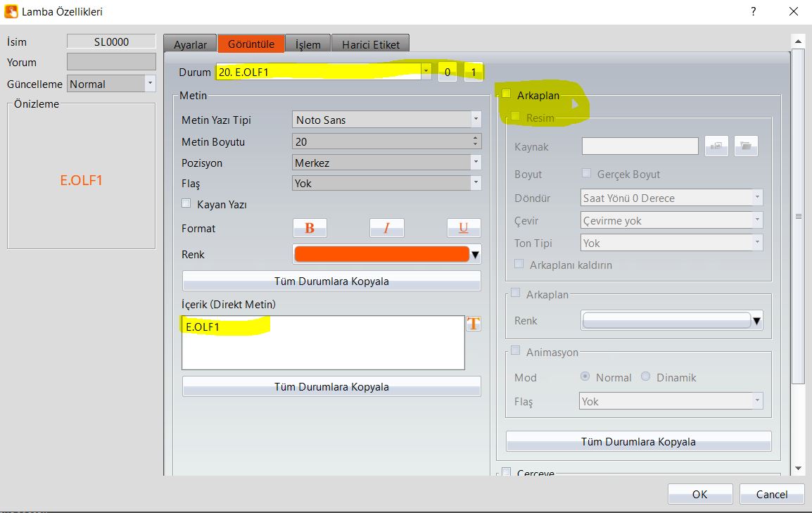
Task: Open the Pozisyon dropdown showing Merkez
Action: (x=476, y=163)
